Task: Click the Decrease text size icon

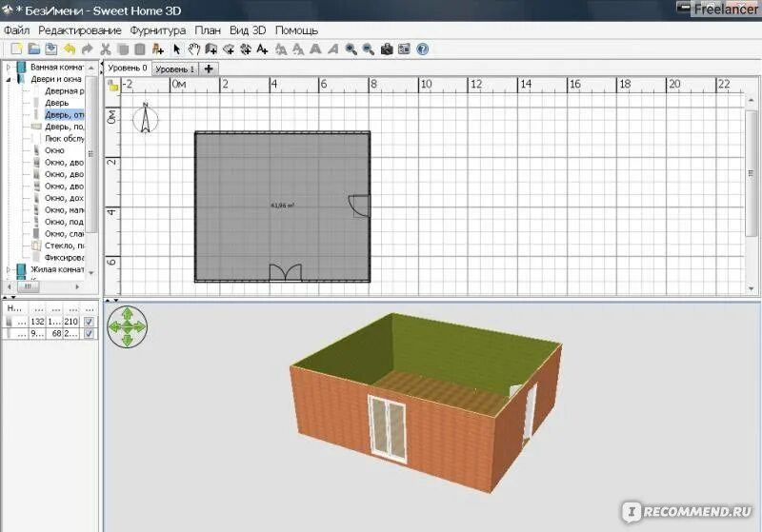Action: 298,49
